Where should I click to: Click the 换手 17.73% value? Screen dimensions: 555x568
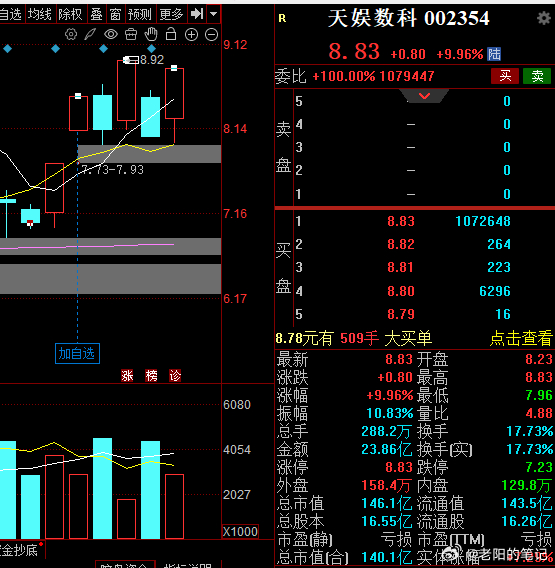coord(529,431)
